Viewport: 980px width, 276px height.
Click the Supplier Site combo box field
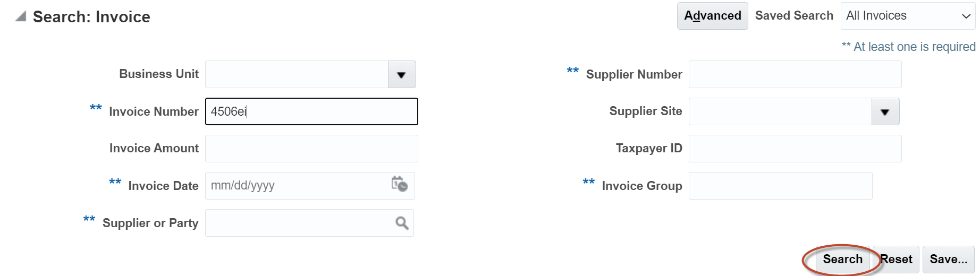click(x=780, y=112)
